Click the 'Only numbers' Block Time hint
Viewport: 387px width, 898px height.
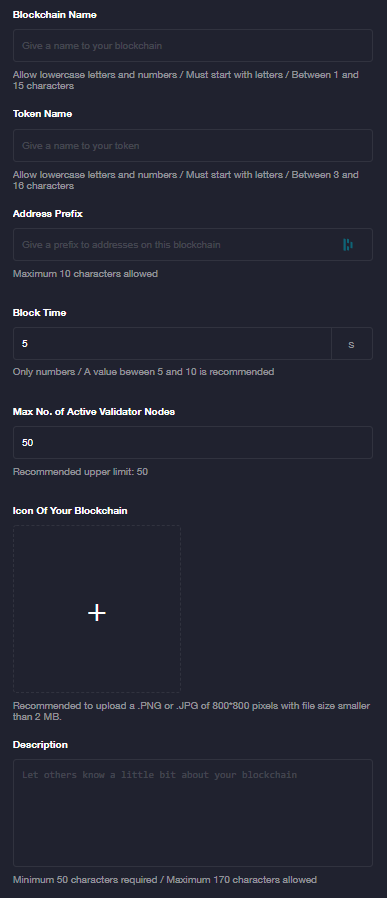tap(143, 372)
